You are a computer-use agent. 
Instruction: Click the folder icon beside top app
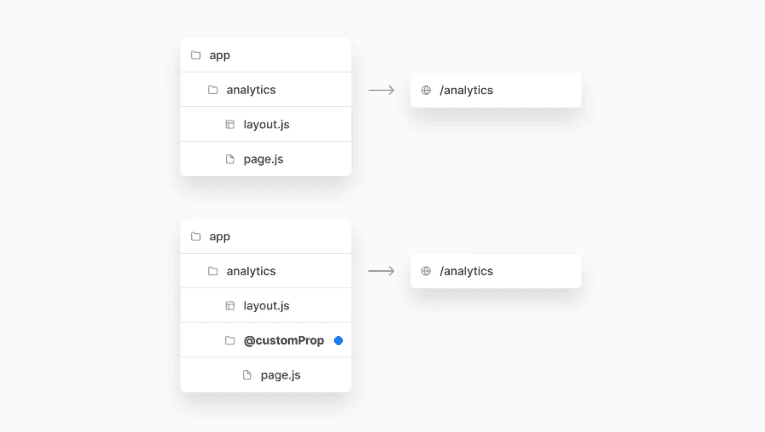click(x=196, y=55)
